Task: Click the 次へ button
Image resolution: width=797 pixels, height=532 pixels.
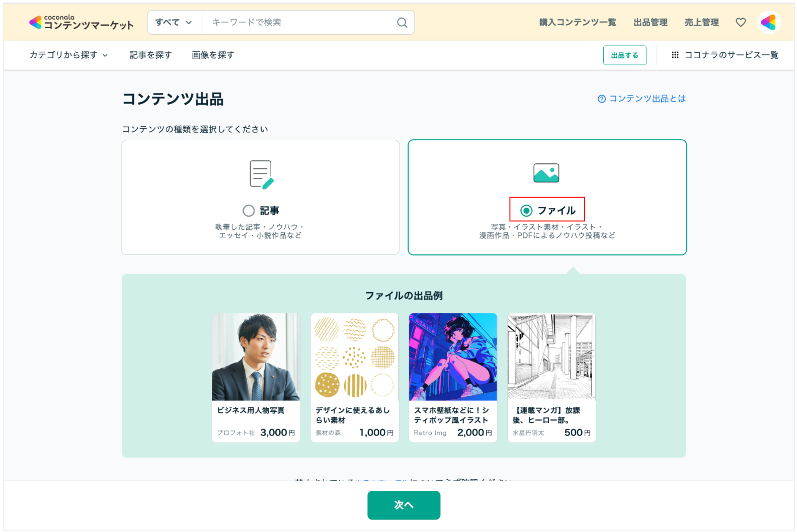Action: coord(404,505)
